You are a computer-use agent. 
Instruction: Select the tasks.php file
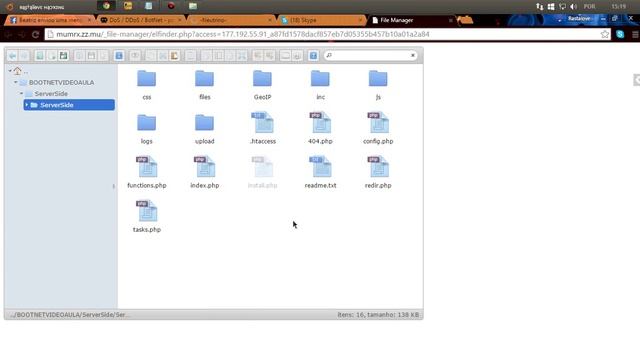(147, 216)
